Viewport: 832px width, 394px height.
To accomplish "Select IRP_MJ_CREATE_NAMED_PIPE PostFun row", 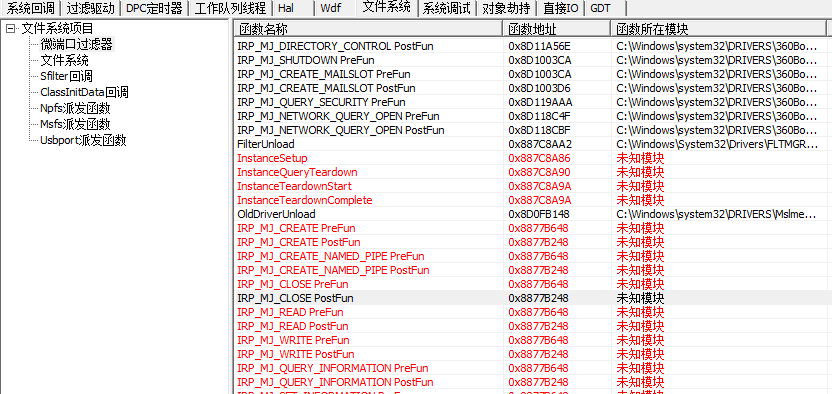I will point(530,270).
